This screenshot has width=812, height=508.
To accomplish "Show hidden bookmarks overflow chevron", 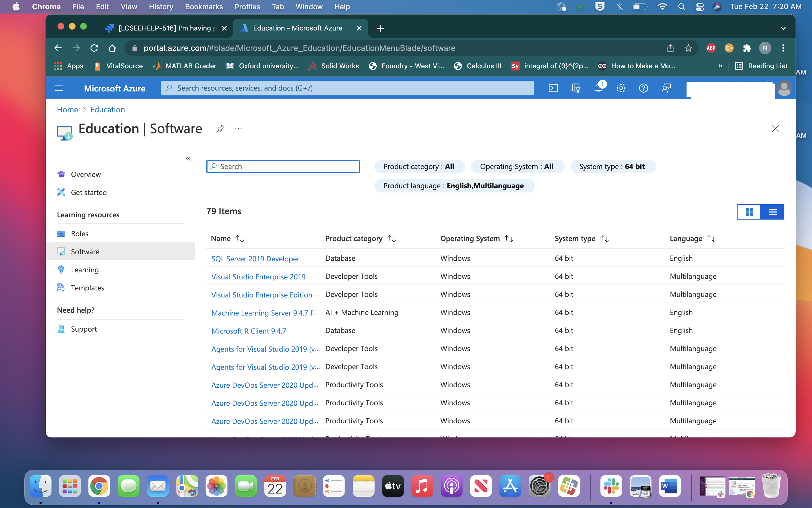I will pyautogui.click(x=720, y=66).
